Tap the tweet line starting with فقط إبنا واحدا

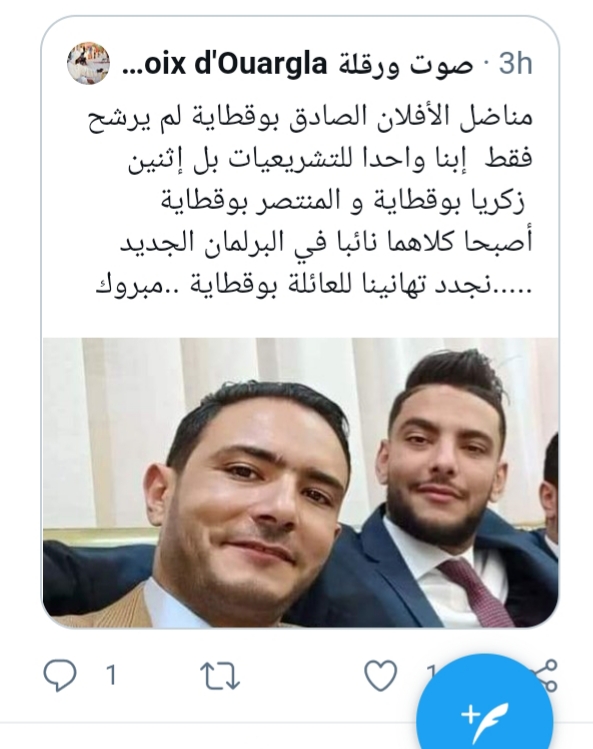(x=330, y=159)
